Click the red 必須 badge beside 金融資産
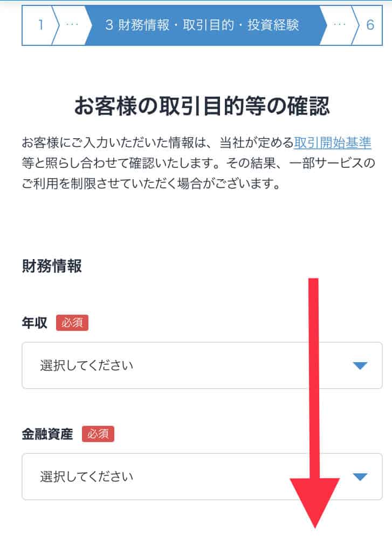This screenshot has height=550, width=392. (x=98, y=434)
